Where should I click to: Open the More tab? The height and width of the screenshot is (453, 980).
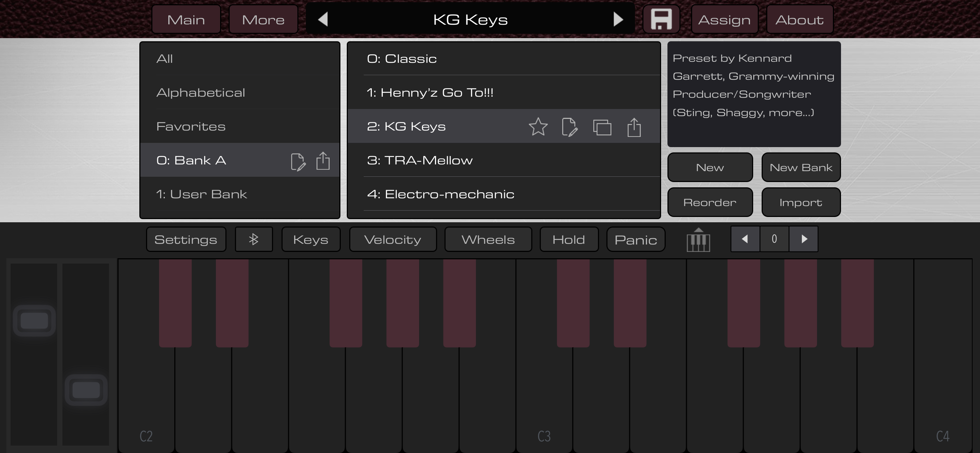pos(263,19)
